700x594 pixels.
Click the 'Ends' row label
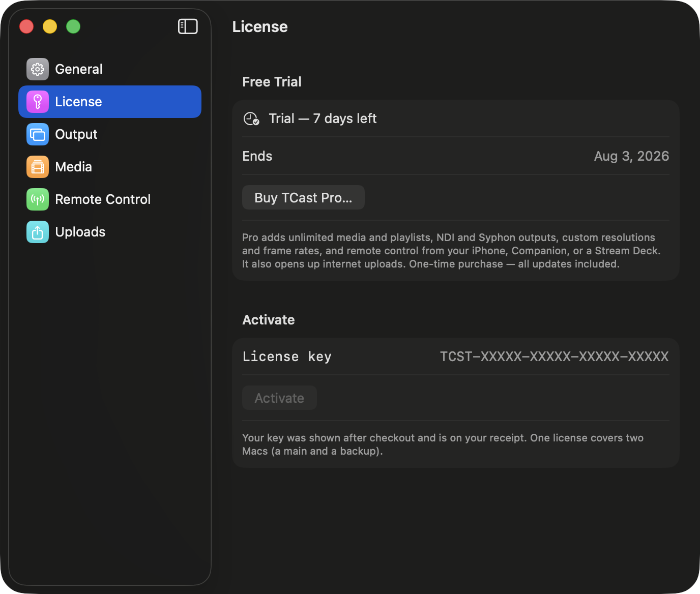tap(257, 156)
